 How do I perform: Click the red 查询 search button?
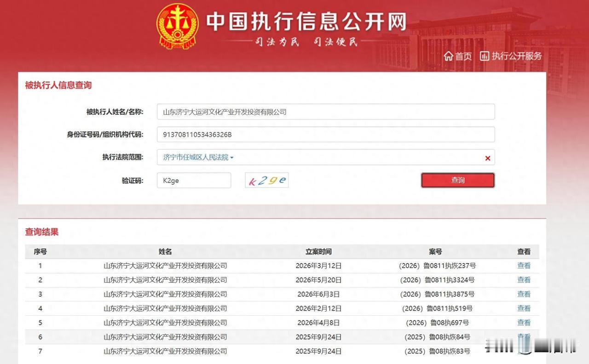click(x=458, y=180)
